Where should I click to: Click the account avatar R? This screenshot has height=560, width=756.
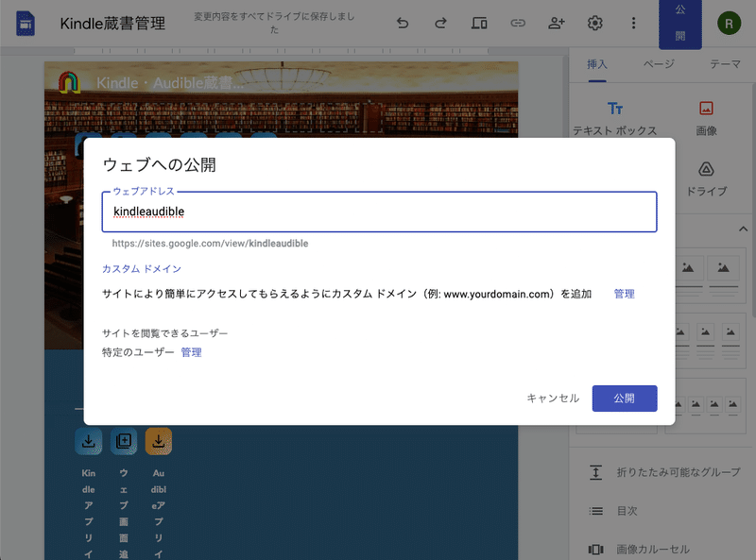[x=729, y=23]
